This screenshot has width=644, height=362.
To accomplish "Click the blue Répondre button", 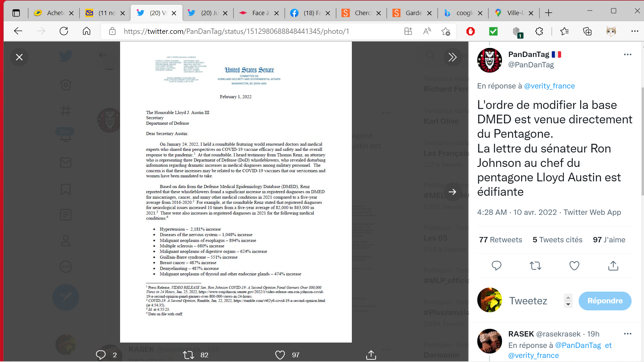I will point(605,301).
